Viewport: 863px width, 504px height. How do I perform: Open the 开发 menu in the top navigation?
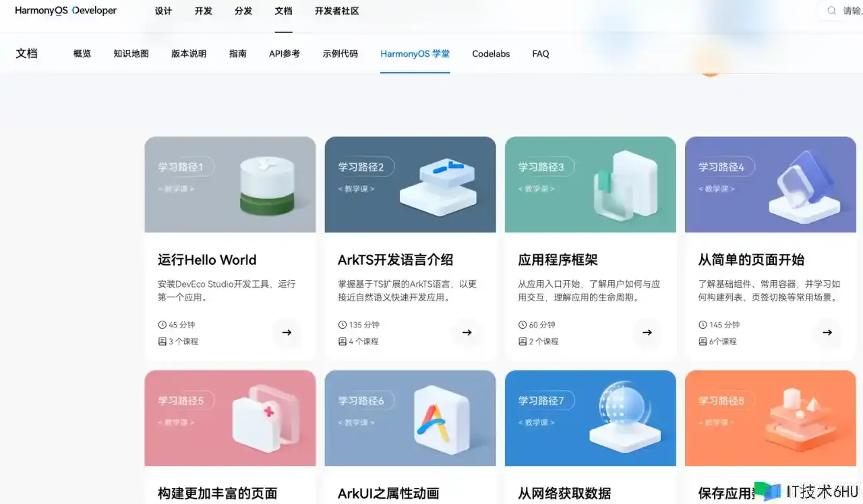coord(203,11)
